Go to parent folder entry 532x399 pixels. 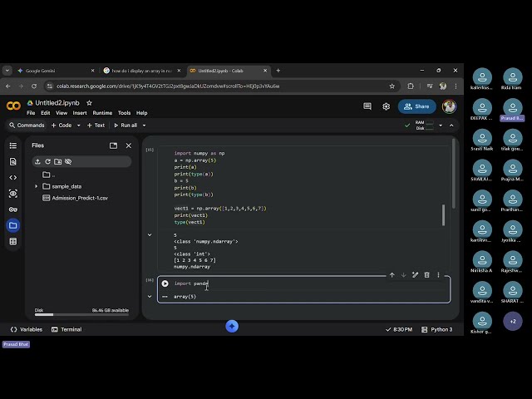click(49, 175)
